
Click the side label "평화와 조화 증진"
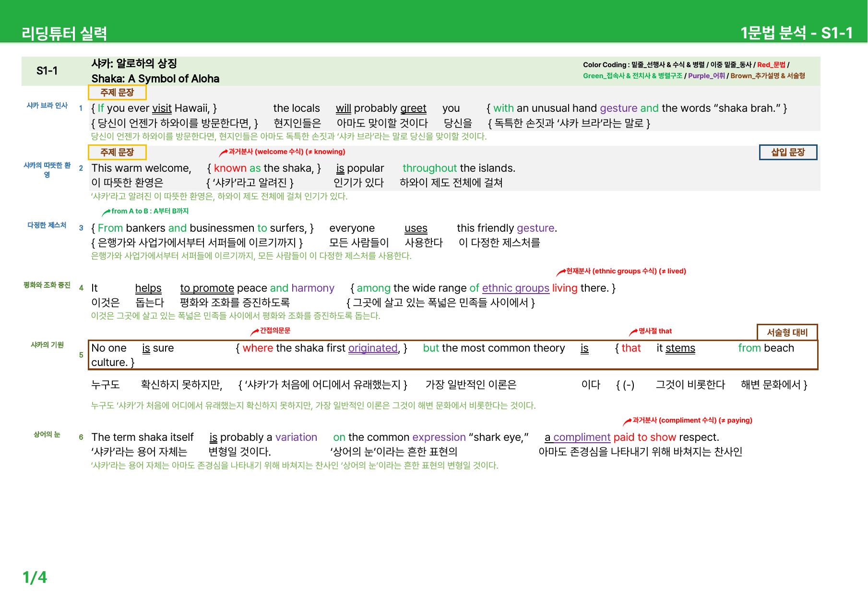47,285
